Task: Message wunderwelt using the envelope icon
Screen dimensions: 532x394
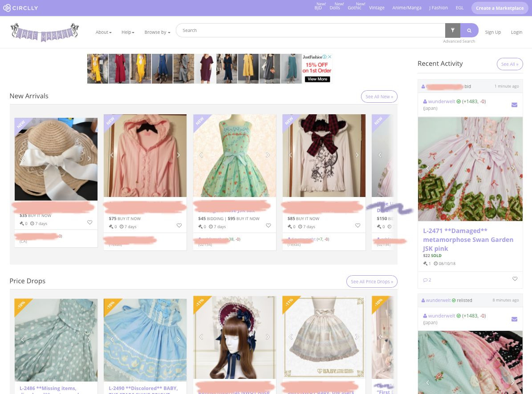Action: click(x=515, y=105)
